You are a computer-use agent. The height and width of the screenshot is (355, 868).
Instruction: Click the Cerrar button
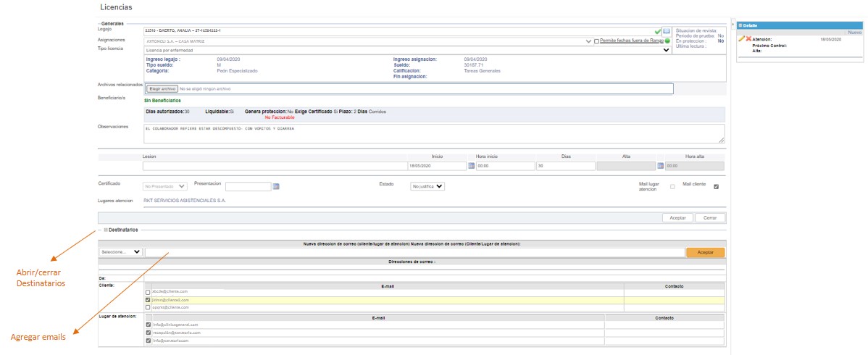coord(709,217)
